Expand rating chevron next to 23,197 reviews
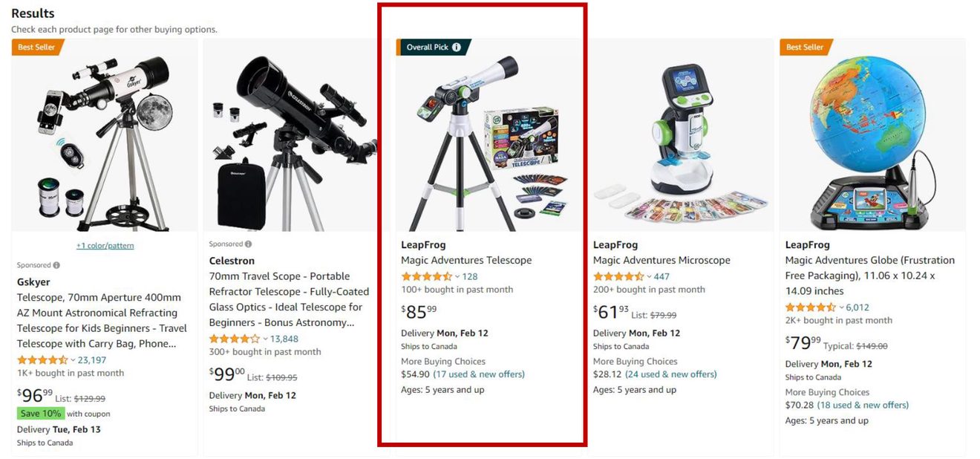Image resolution: width=980 pixels, height=459 pixels. pyautogui.click(x=73, y=360)
